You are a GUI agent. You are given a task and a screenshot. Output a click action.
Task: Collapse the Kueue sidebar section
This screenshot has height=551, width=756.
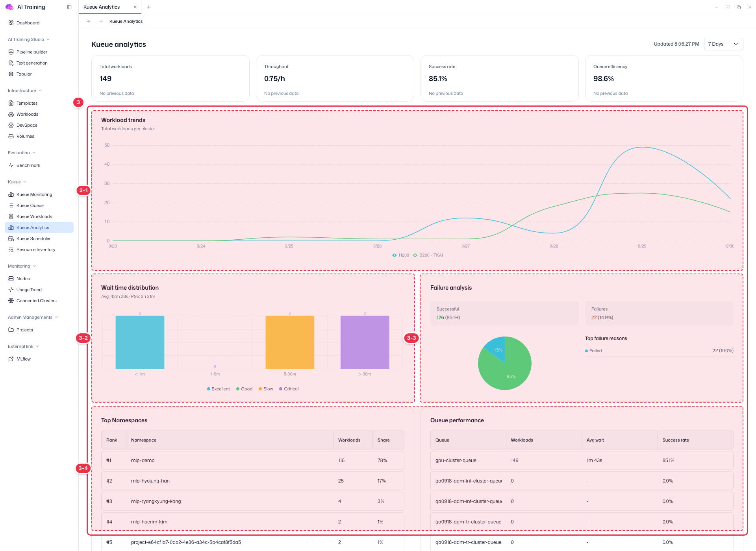17,182
